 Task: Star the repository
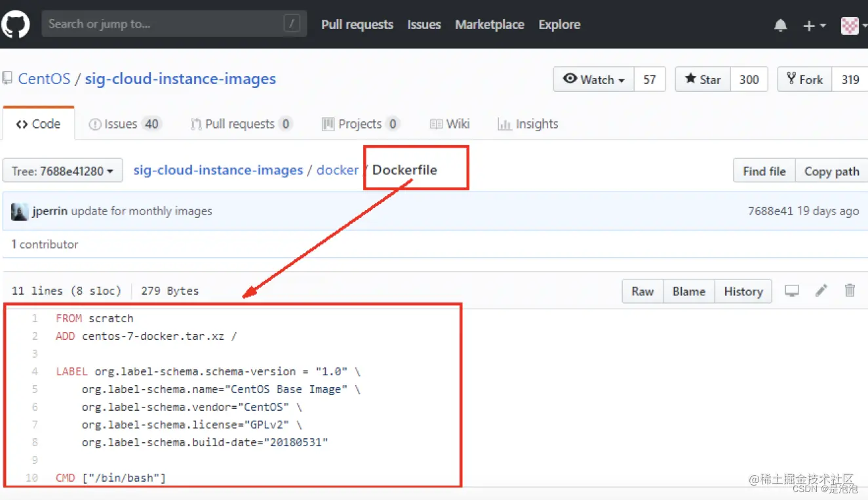[x=703, y=79]
